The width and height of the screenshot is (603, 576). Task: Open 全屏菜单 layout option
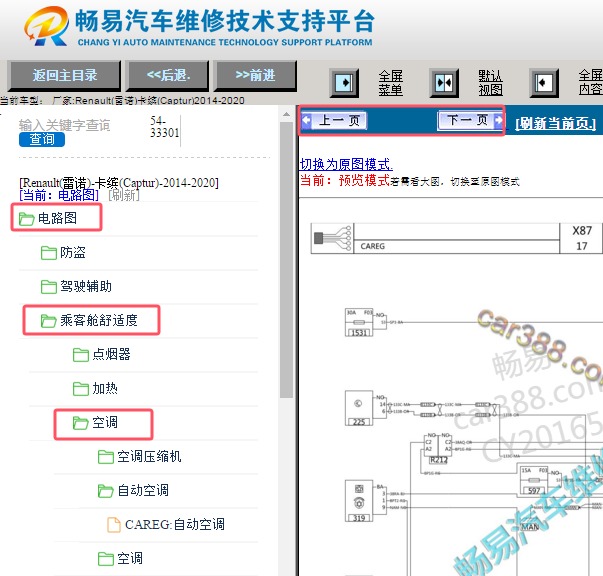(x=390, y=83)
